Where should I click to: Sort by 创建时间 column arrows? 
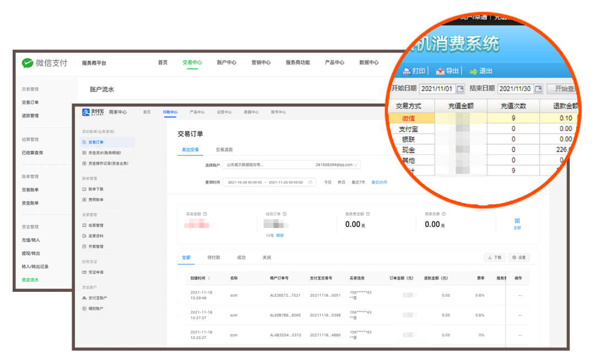209,279
